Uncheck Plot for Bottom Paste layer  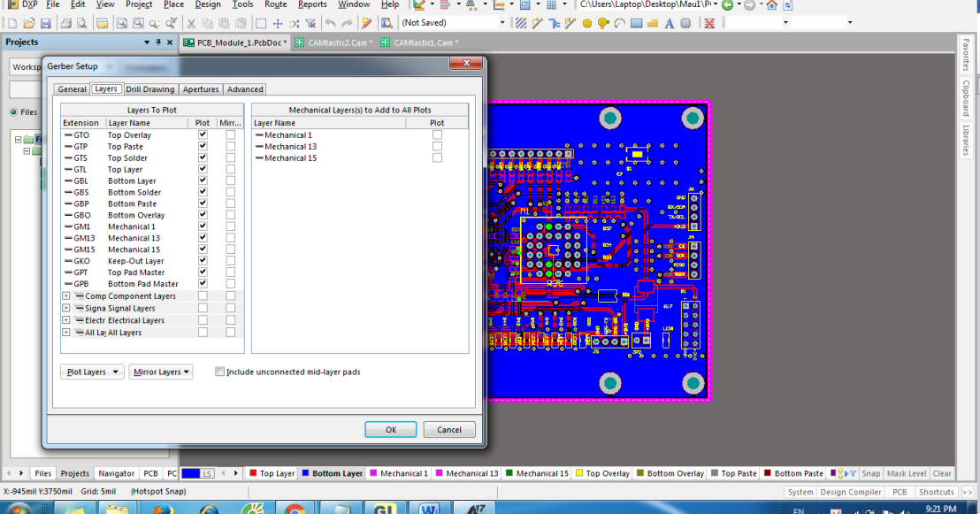[x=203, y=203]
